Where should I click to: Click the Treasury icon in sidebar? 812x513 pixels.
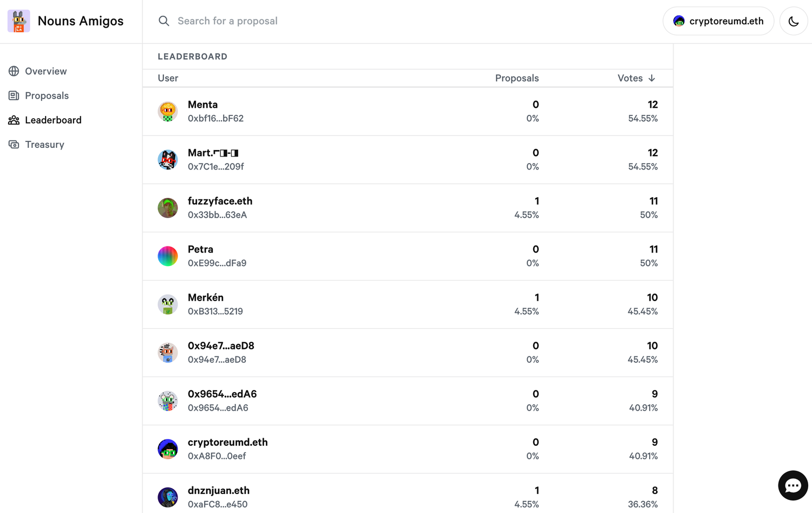(x=14, y=145)
